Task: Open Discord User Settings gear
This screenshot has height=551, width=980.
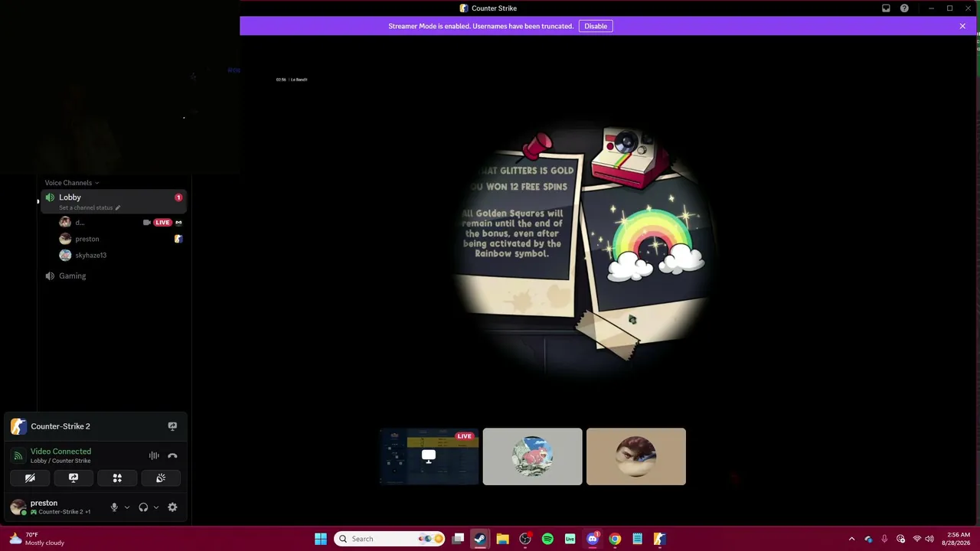Action: pyautogui.click(x=172, y=507)
